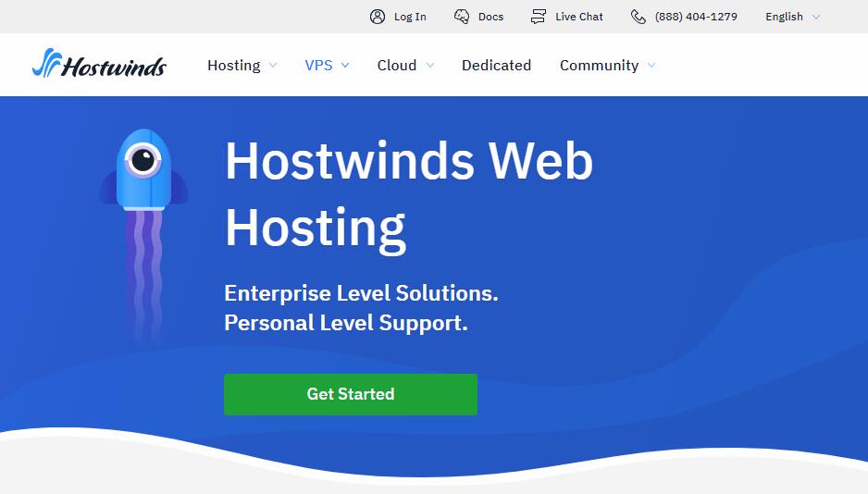Open the Log In link
Image resolution: width=868 pixels, height=494 pixels.
(x=410, y=17)
